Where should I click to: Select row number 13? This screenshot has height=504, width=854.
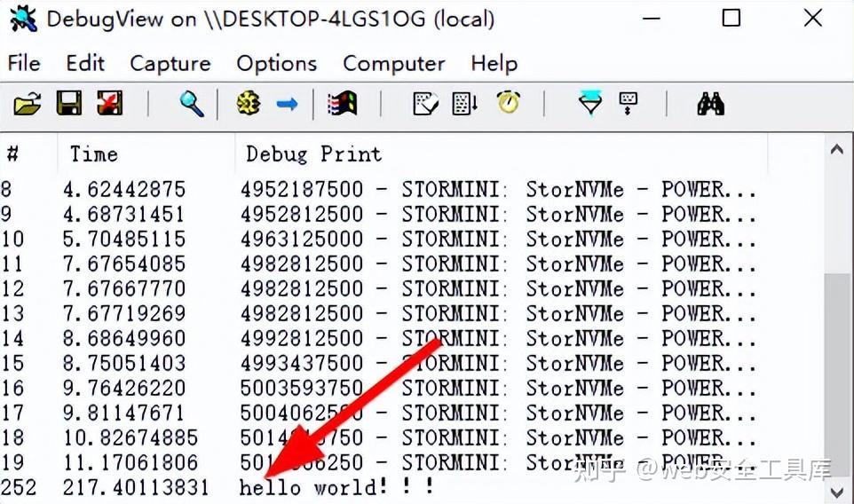(12, 313)
